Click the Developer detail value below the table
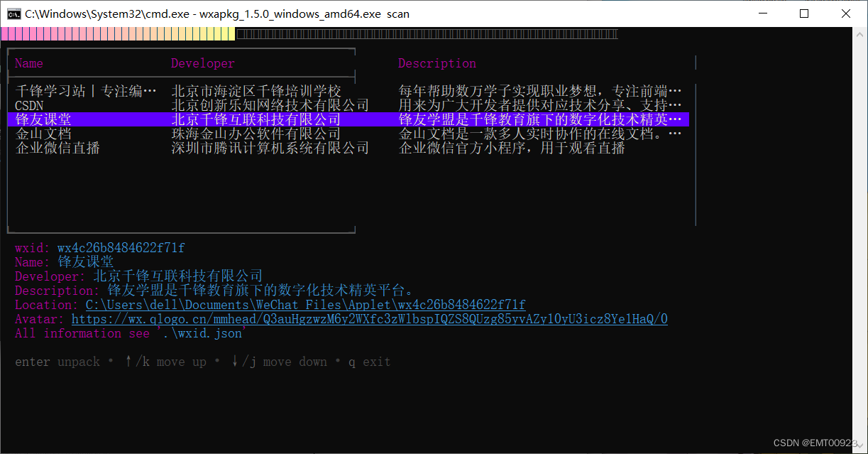The height and width of the screenshot is (454, 868). pyautogui.click(x=178, y=276)
